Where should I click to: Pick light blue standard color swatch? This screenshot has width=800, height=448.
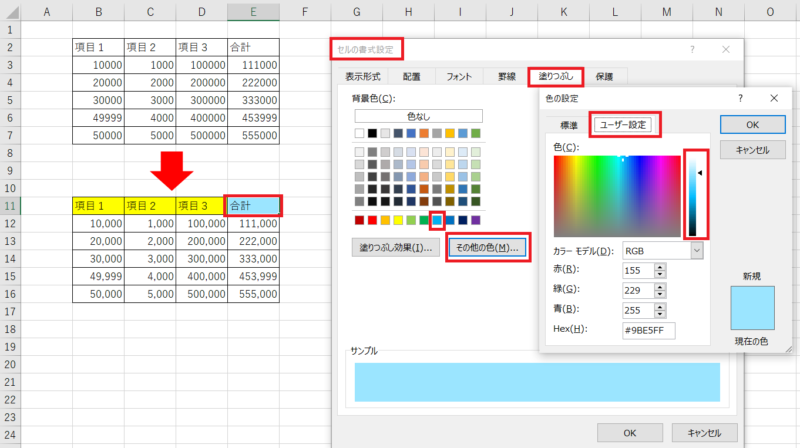tap(437, 220)
